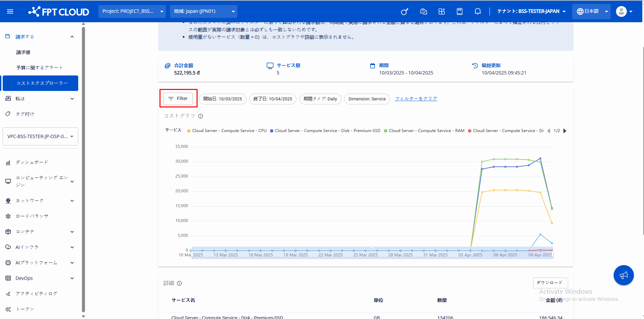
Task: Click the サービス名 column header
Action: coord(183,300)
